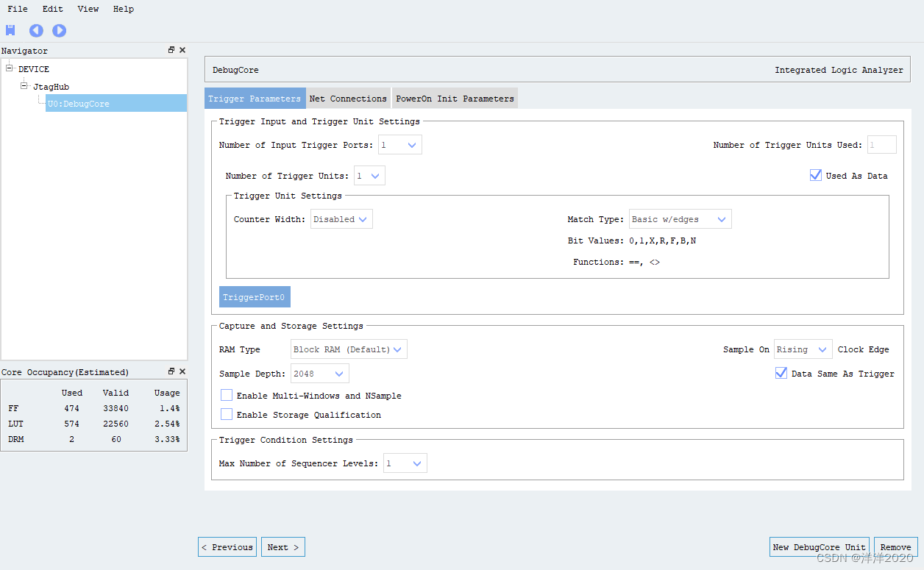This screenshot has width=924, height=570.
Task: Open Counter Width dropdown
Action: [x=341, y=219]
